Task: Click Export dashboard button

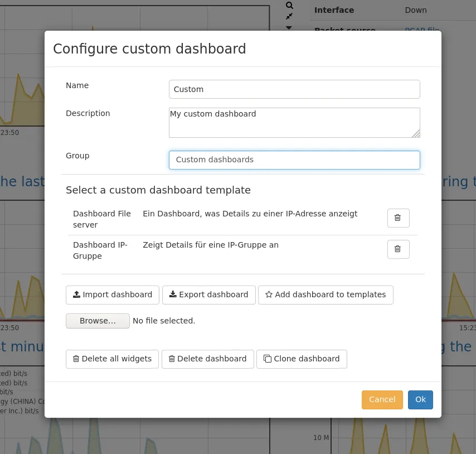Action: point(208,294)
